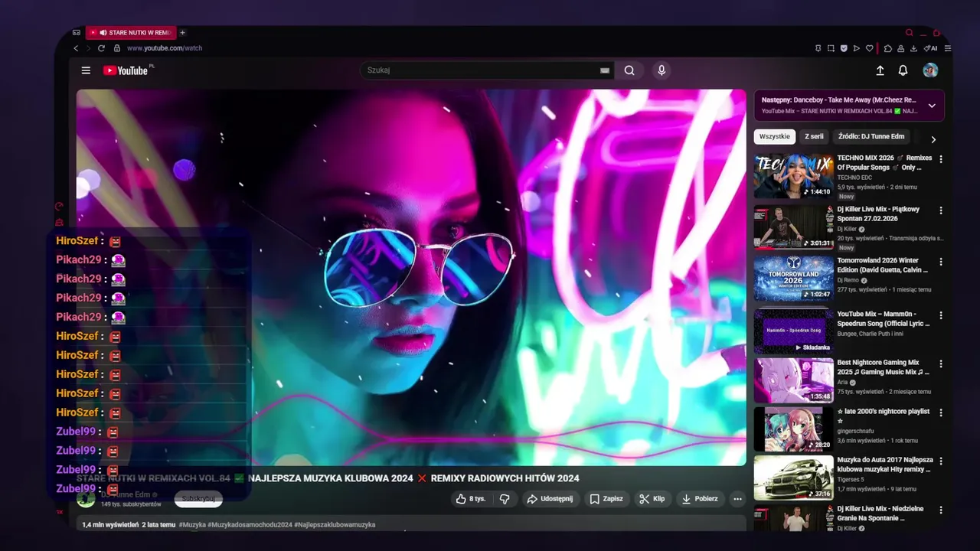The width and height of the screenshot is (980, 551).
Task: Take a page snapshot
Action: [x=831, y=48]
